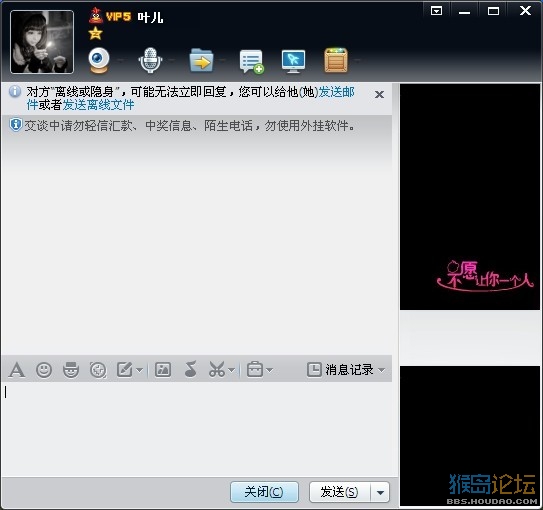This screenshot has height=510, width=543.
Task: Open the emoticon smiley picker
Action: [44, 370]
